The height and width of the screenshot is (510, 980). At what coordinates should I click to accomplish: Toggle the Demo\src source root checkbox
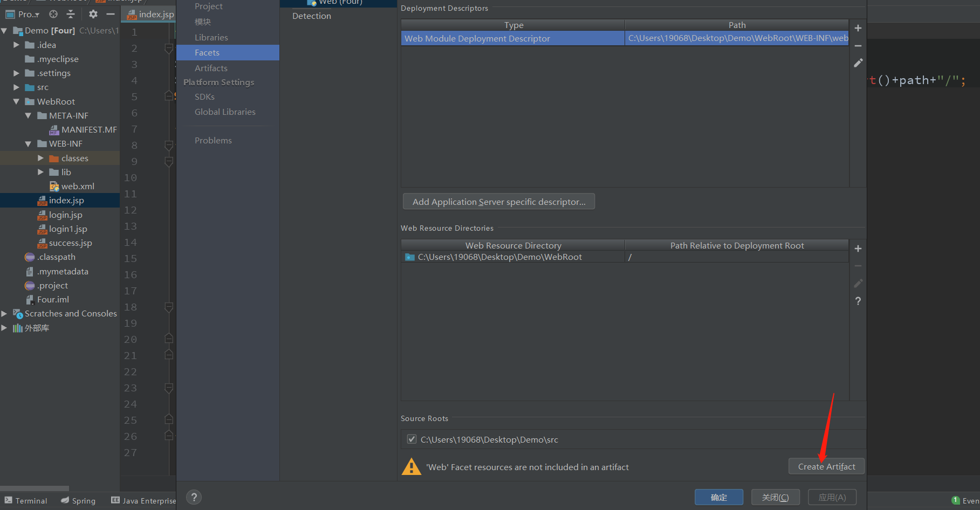click(412, 439)
